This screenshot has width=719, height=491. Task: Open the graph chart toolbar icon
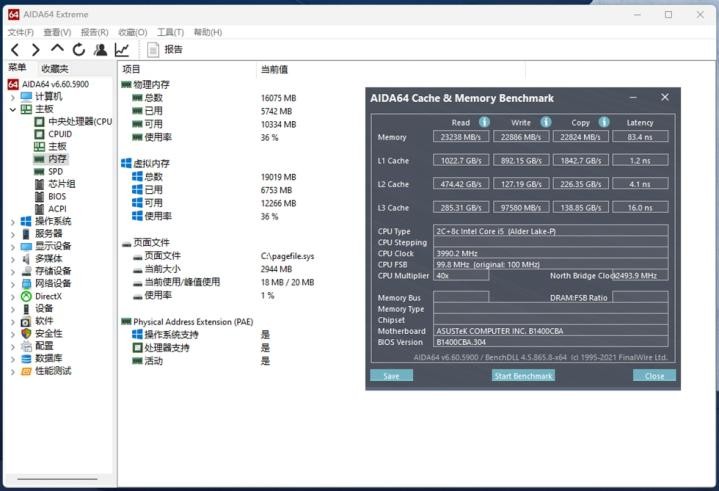(122, 50)
